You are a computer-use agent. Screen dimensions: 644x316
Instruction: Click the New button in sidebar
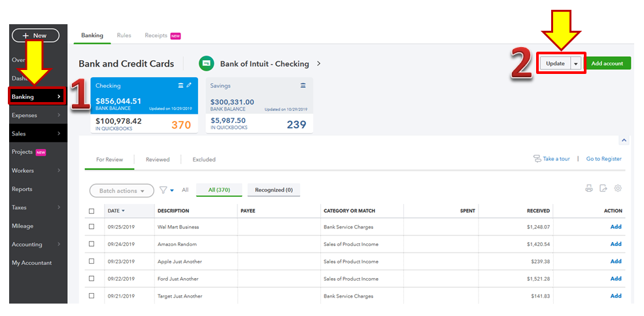(35, 35)
